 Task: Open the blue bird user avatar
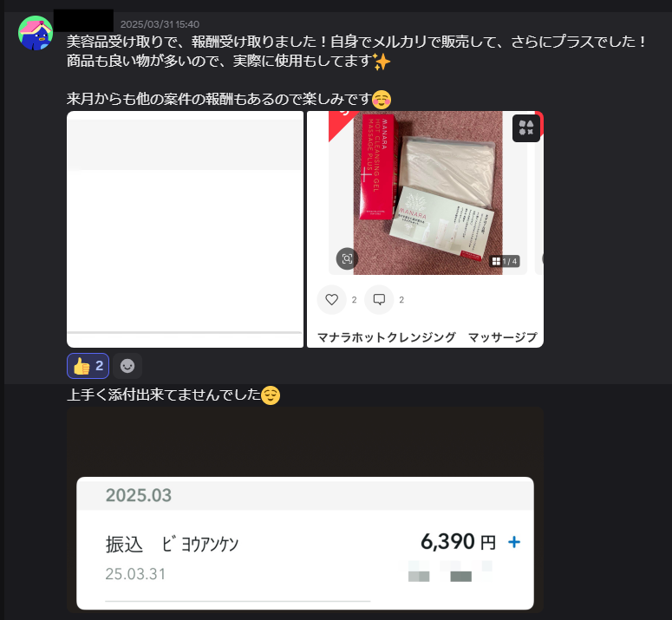pyautogui.click(x=36, y=33)
